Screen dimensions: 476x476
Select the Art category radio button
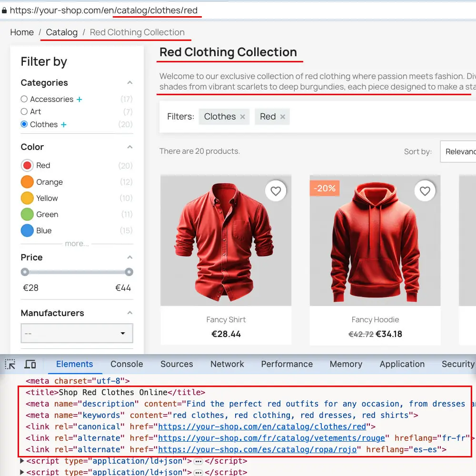(24, 111)
